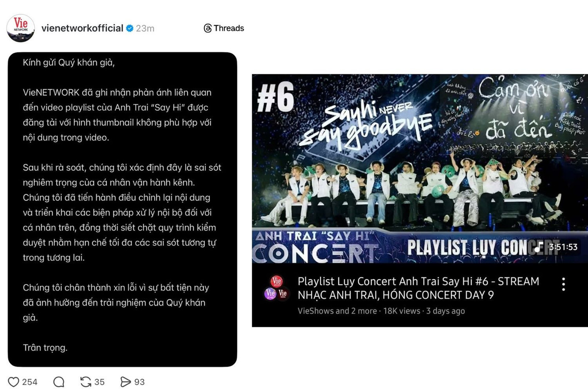Open the Playlist Lụy Concert video thumbnail

coord(420,169)
